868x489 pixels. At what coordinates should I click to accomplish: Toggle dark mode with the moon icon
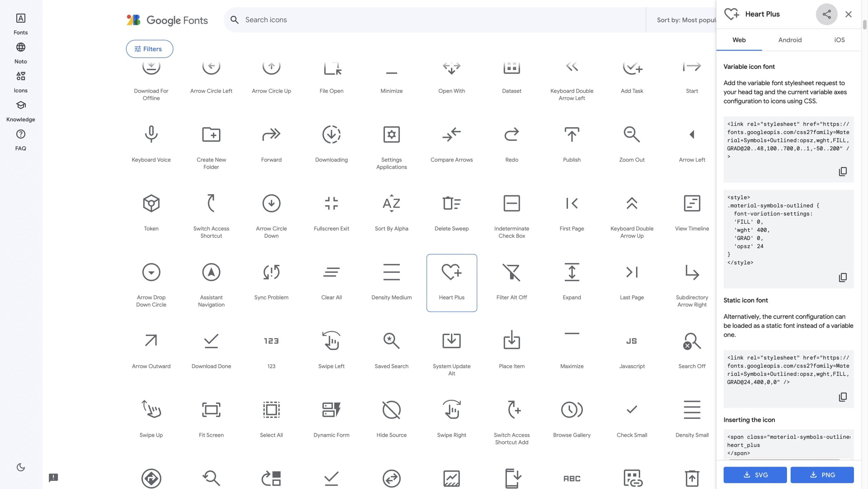coord(21,467)
